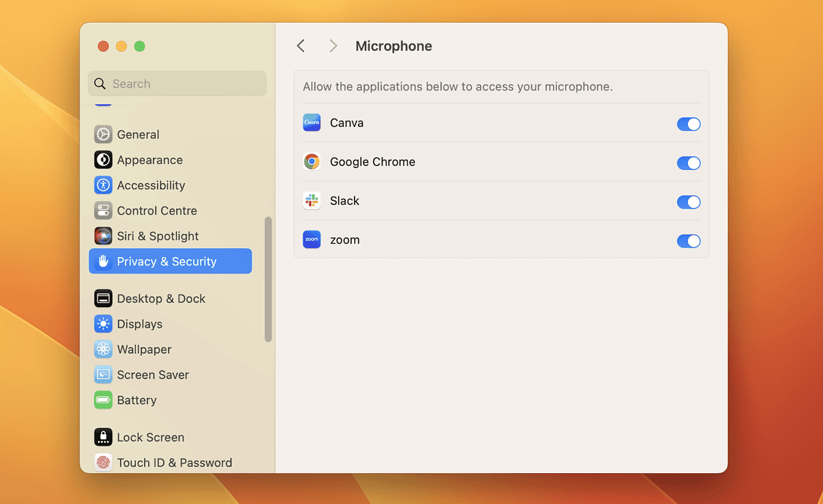Open Displays settings via sun icon
The height and width of the screenshot is (504, 823).
pyautogui.click(x=103, y=324)
